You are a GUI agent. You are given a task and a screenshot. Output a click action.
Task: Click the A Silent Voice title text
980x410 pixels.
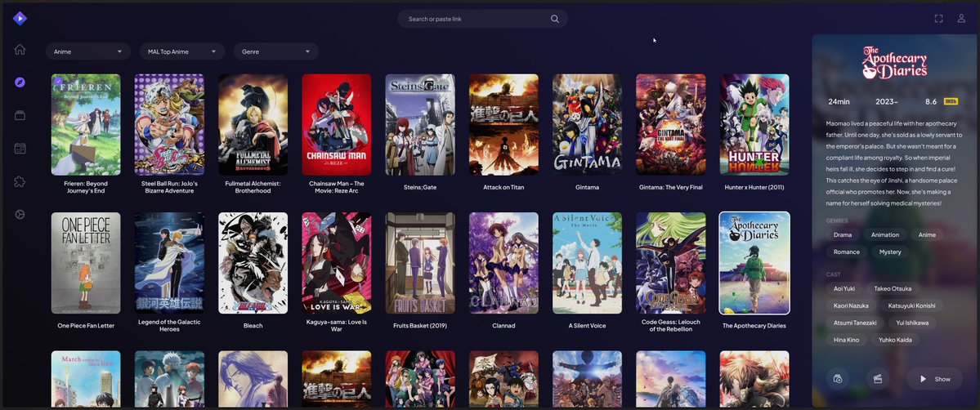click(587, 326)
